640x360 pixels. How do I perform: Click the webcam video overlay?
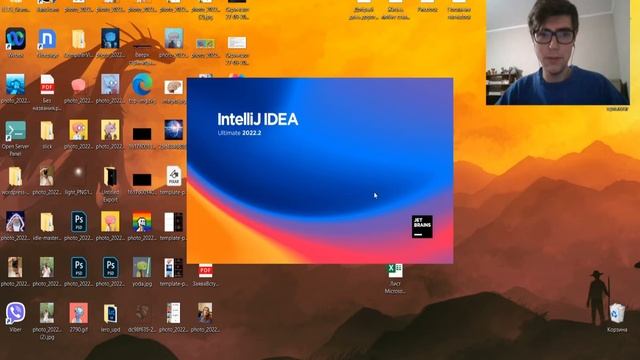[558, 52]
